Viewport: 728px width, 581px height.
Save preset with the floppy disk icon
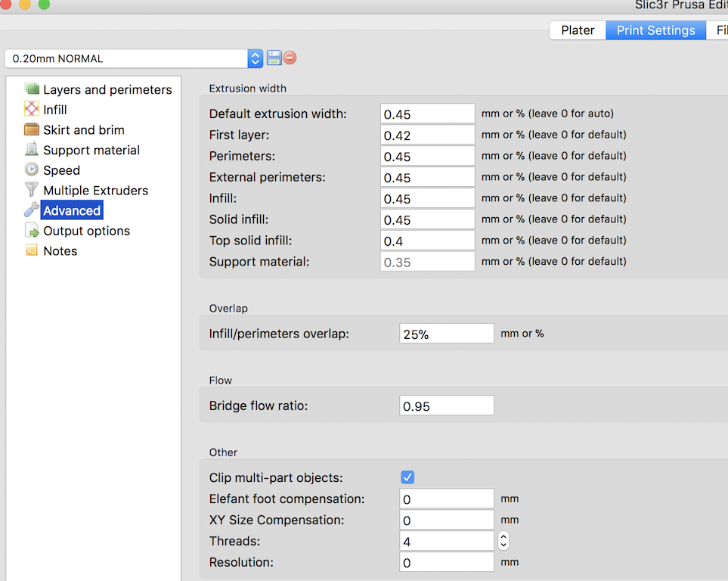pos(274,58)
